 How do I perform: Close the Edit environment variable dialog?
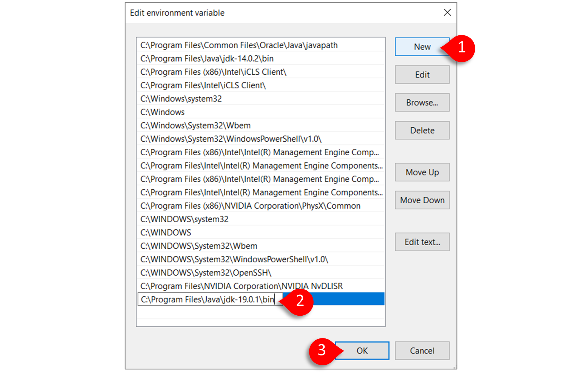point(447,13)
